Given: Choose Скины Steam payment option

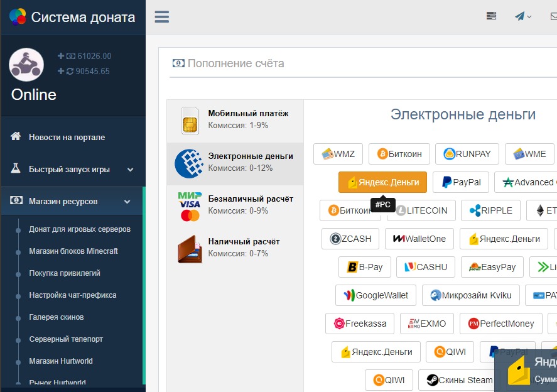Looking at the screenshot, I should click(x=460, y=380).
